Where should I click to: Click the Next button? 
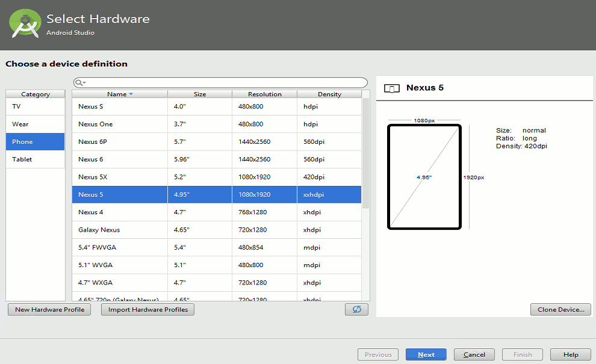[x=426, y=354]
